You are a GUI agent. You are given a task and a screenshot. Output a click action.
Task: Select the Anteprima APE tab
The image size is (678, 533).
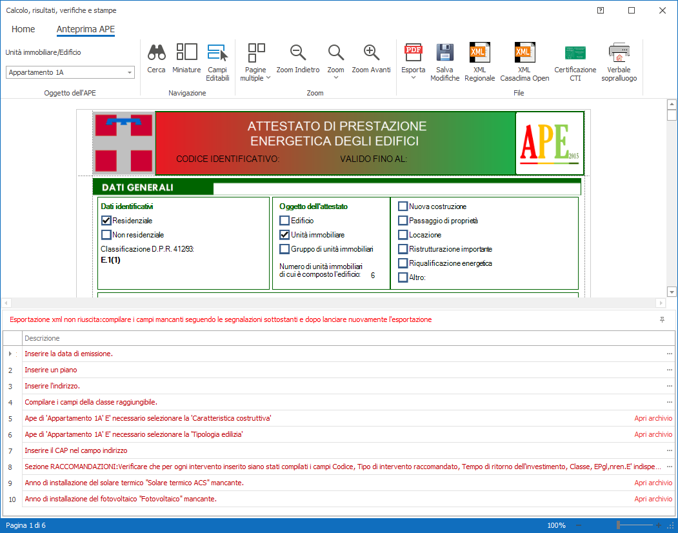(x=85, y=29)
